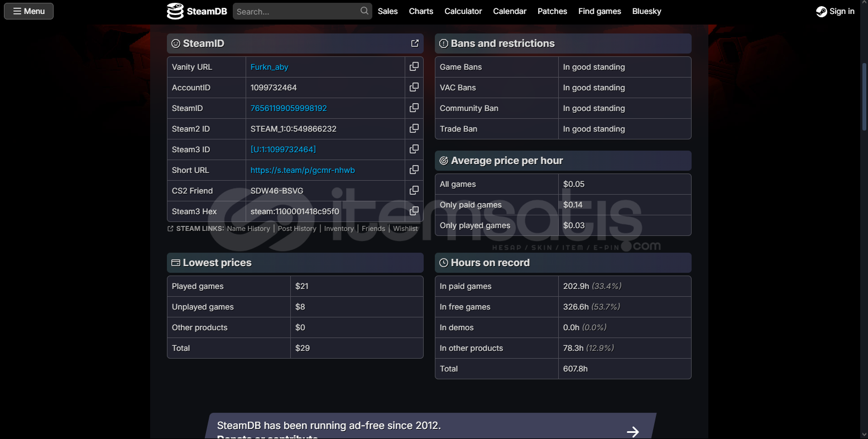Open Wishlist Steam link
This screenshot has width=868, height=439.
click(x=405, y=229)
